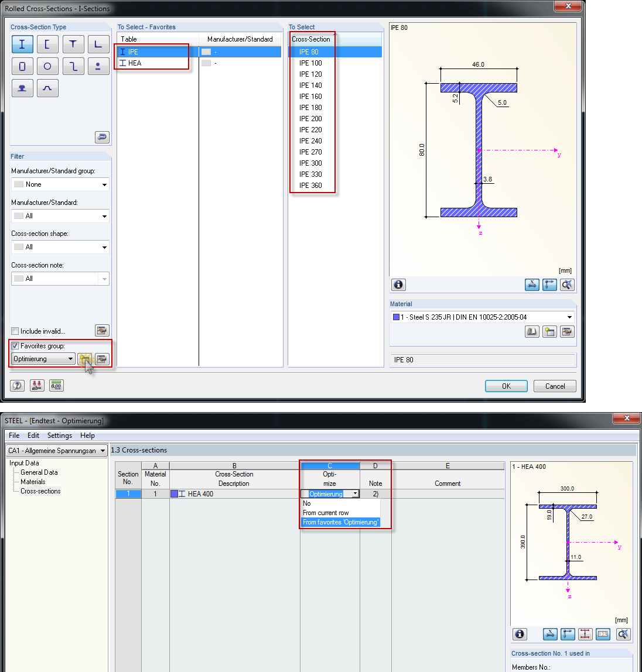Select the Z-section type icon
Viewport: 642px width, 672px height.
point(73,66)
